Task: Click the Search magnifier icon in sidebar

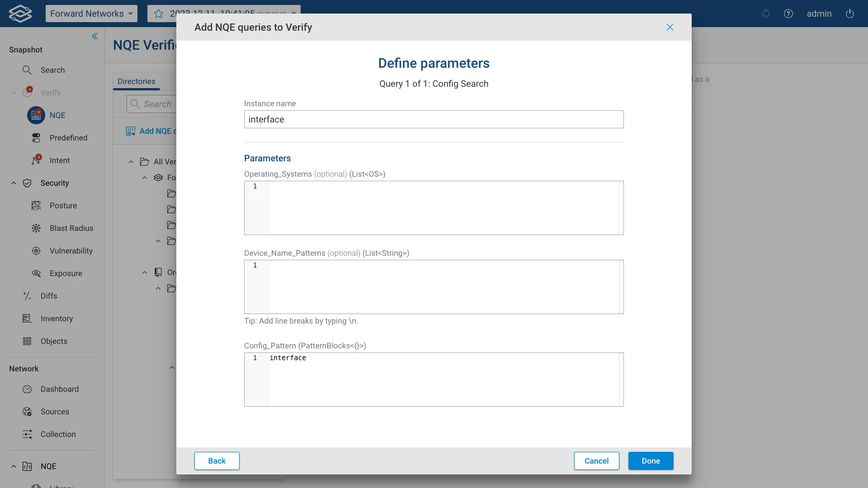Action: (27, 70)
